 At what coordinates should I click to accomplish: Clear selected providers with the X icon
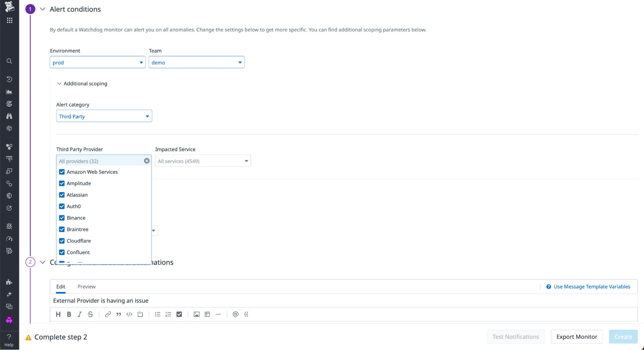coord(147,161)
